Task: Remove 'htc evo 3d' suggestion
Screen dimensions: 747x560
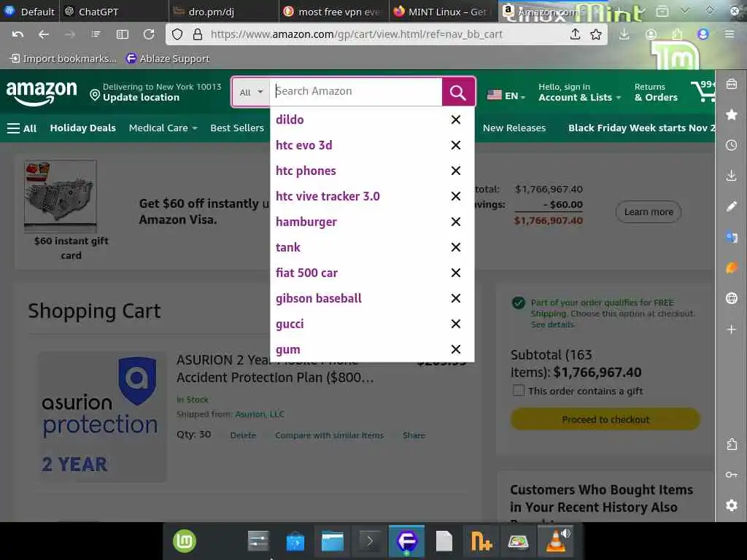Action: point(456,145)
